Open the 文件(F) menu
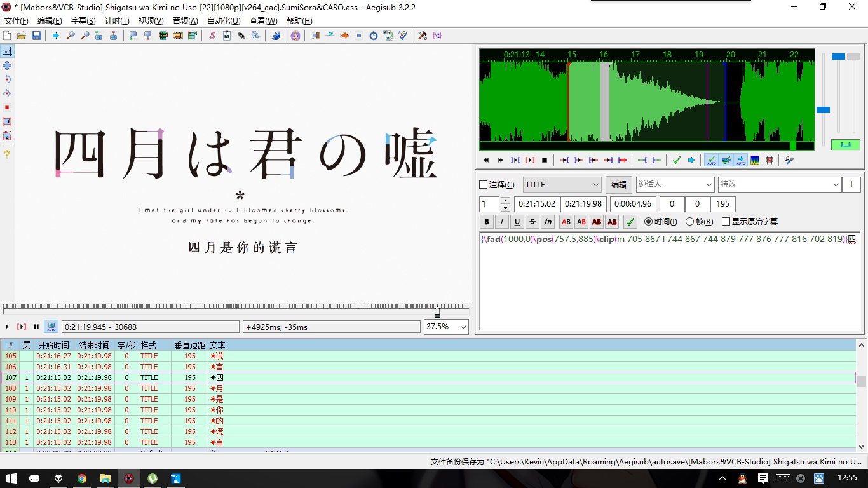Image resolution: width=868 pixels, height=488 pixels. (16, 21)
